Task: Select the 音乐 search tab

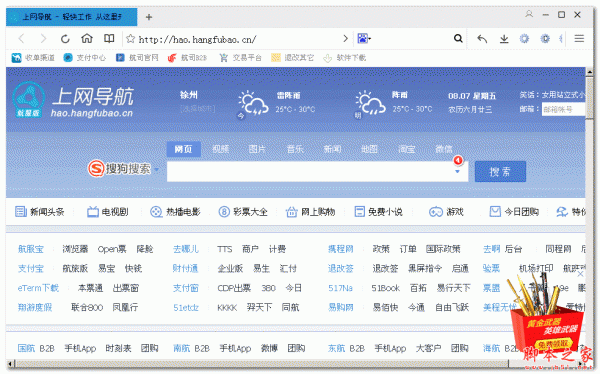Action: pyautogui.click(x=295, y=149)
